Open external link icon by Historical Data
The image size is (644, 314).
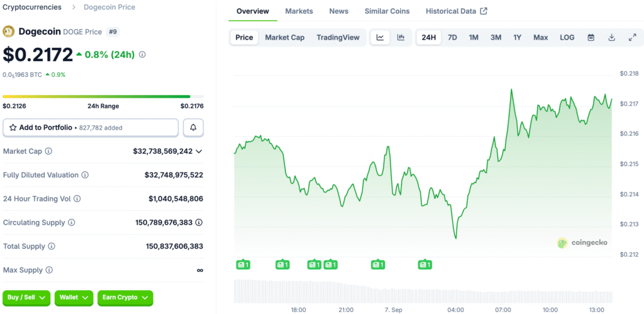tap(484, 11)
